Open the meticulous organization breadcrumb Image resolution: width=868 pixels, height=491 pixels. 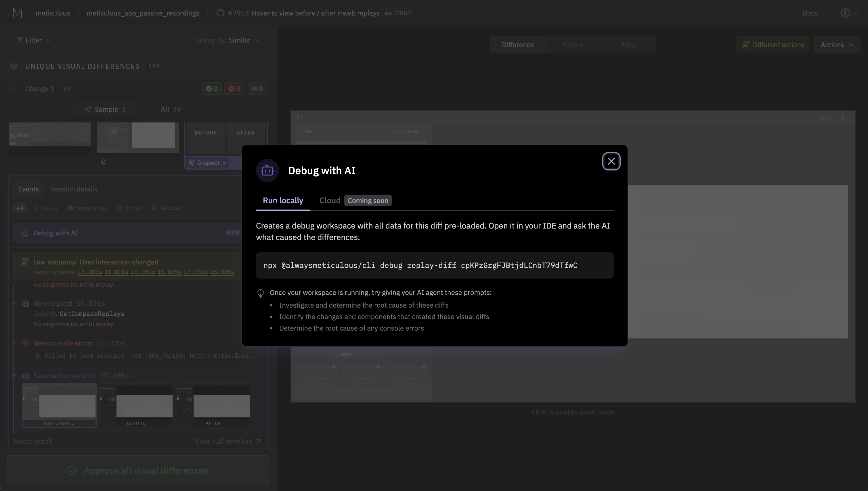(x=53, y=13)
